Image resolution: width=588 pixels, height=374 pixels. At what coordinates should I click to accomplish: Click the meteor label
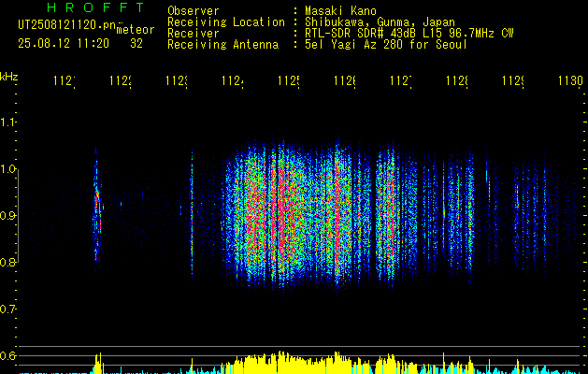coord(136,30)
